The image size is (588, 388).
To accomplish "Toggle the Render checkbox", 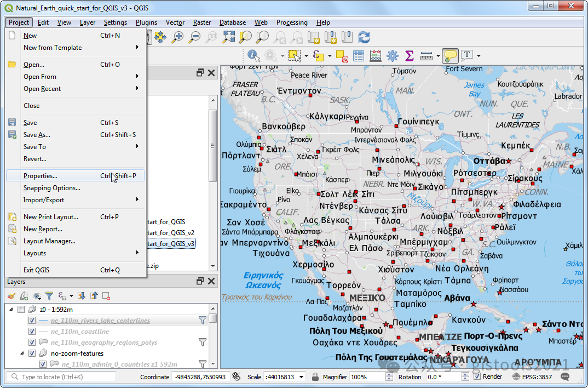I will tap(477, 376).
